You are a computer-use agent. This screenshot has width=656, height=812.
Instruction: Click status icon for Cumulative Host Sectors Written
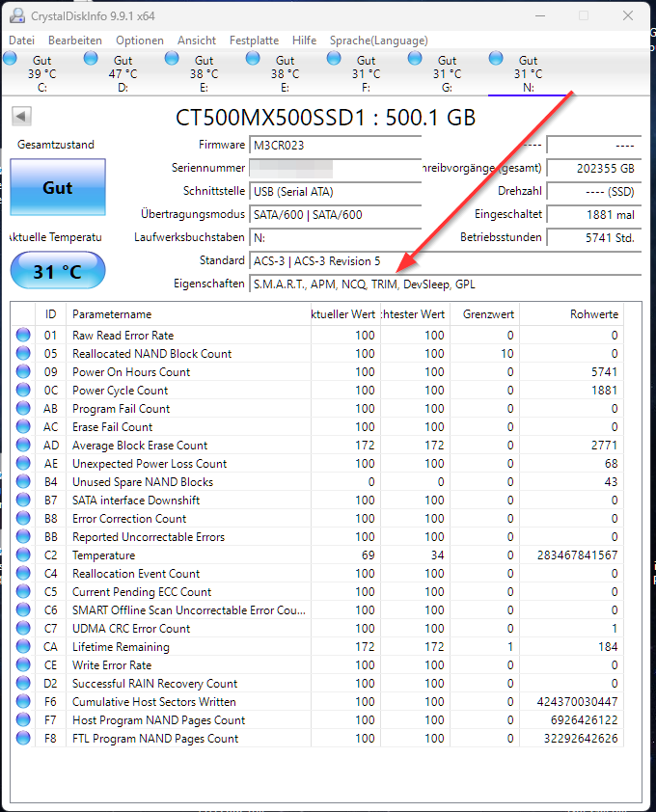[23, 701]
